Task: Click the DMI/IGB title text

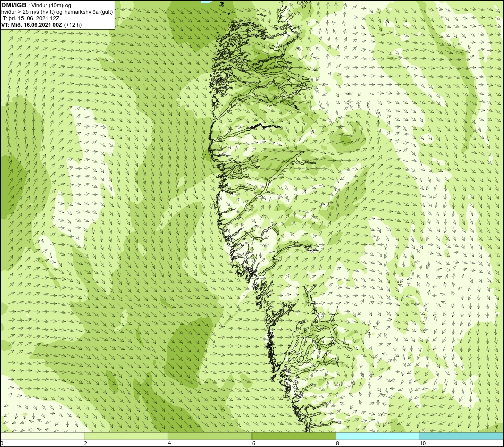Action: (14, 5)
